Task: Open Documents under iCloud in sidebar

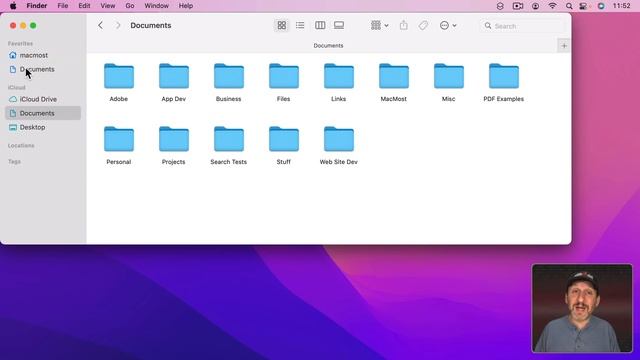Action: click(x=43, y=113)
